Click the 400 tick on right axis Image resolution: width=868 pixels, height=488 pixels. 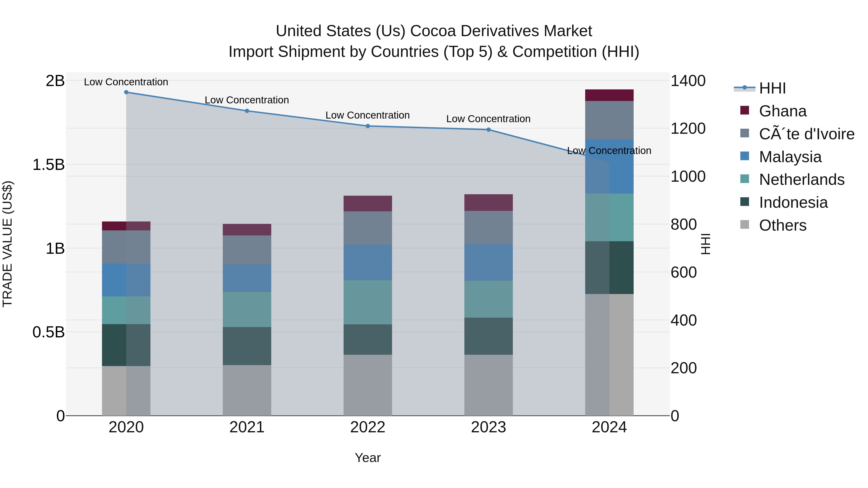684,321
